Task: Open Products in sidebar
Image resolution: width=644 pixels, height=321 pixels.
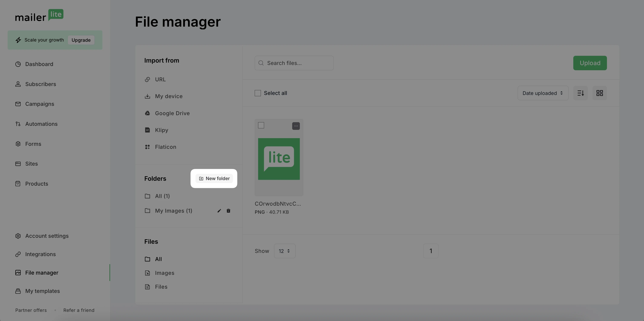Action: point(37,184)
